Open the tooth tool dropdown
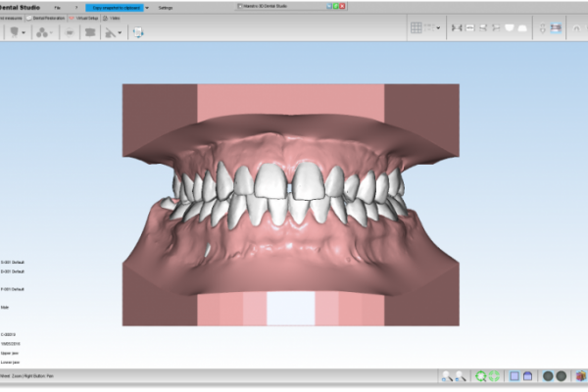The width and height of the screenshot is (588, 392). pos(18,31)
